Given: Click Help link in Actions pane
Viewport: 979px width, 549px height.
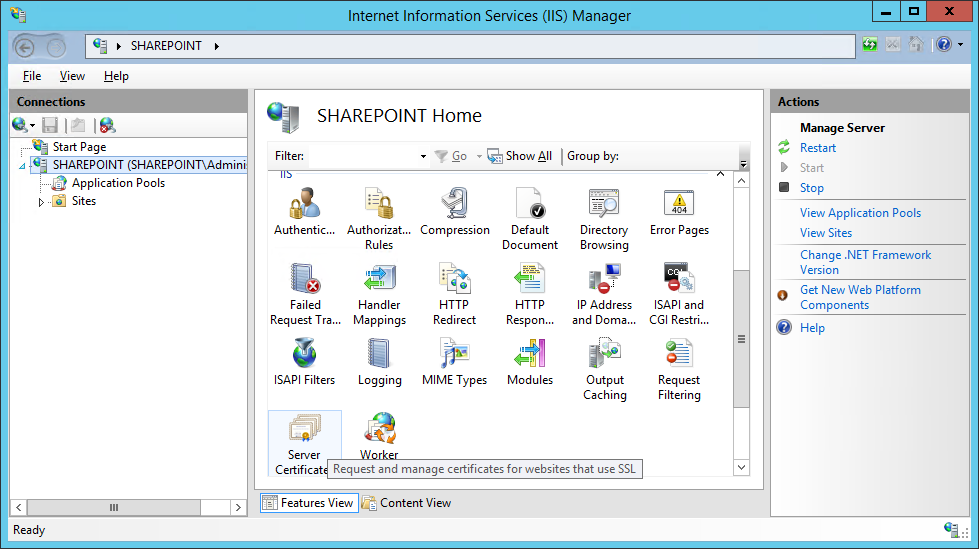Looking at the screenshot, I should pyautogui.click(x=812, y=328).
